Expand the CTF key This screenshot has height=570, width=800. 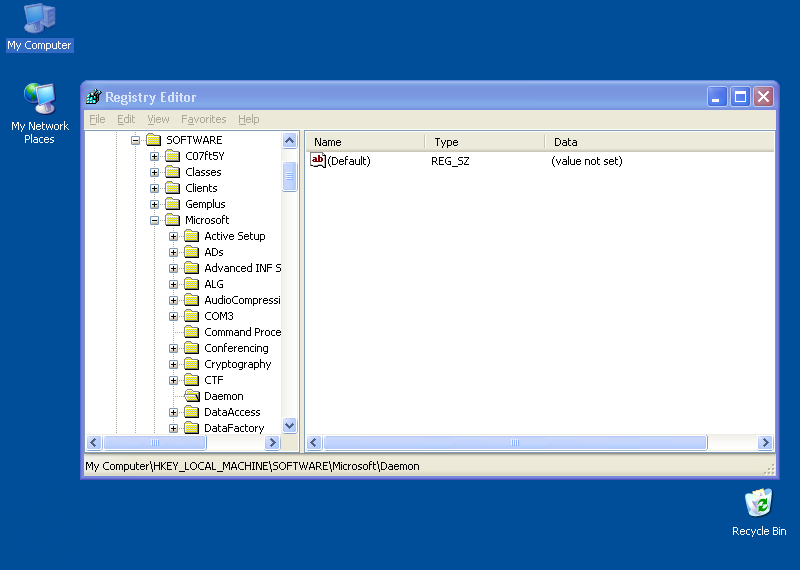tap(173, 380)
